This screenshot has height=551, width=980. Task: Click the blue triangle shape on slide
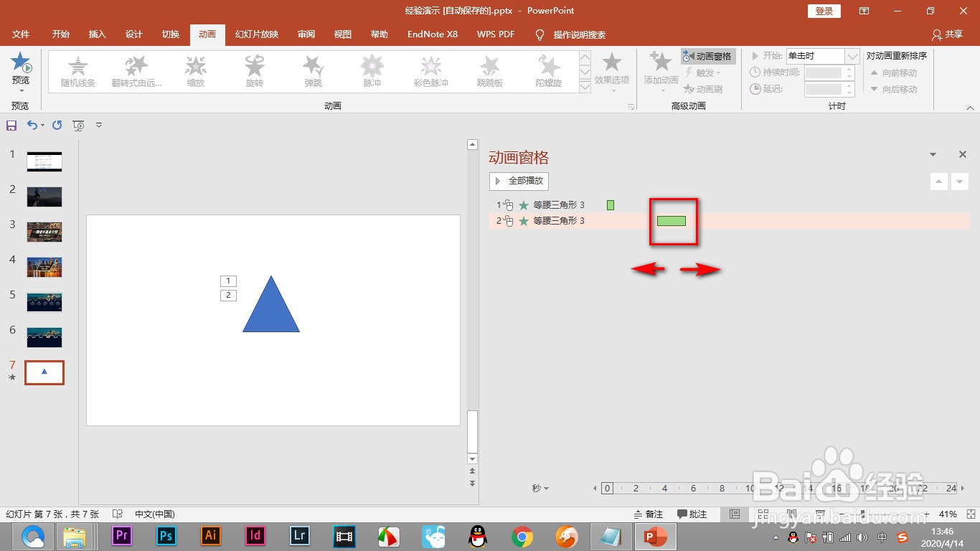coord(271,309)
